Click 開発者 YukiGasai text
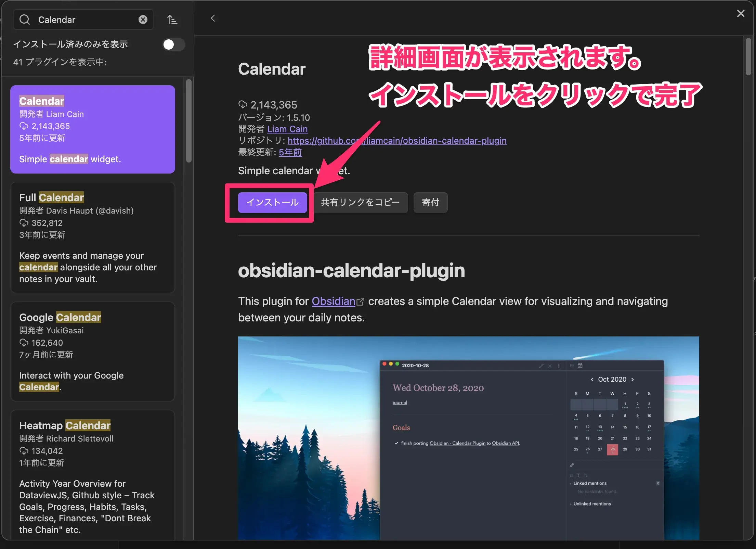The image size is (756, 549). tap(51, 330)
